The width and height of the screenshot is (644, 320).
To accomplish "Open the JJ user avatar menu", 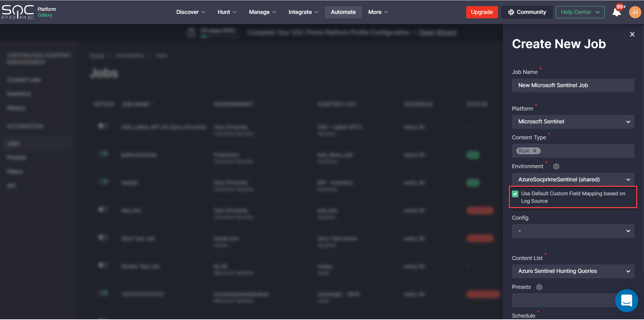I will tap(635, 12).
